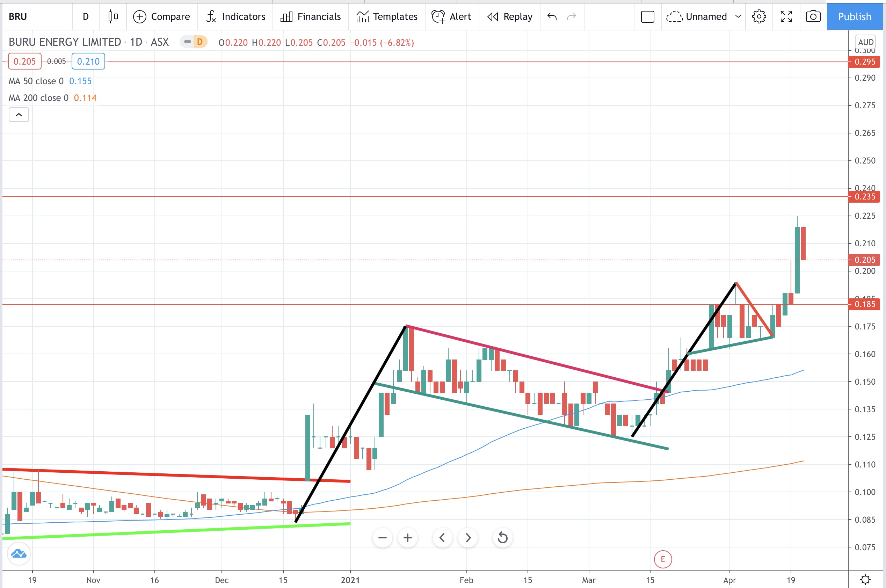This screenshot has height=588, width=886.
Task: Click the 2021 label on the time axis
Action: [x=350, y=580]
